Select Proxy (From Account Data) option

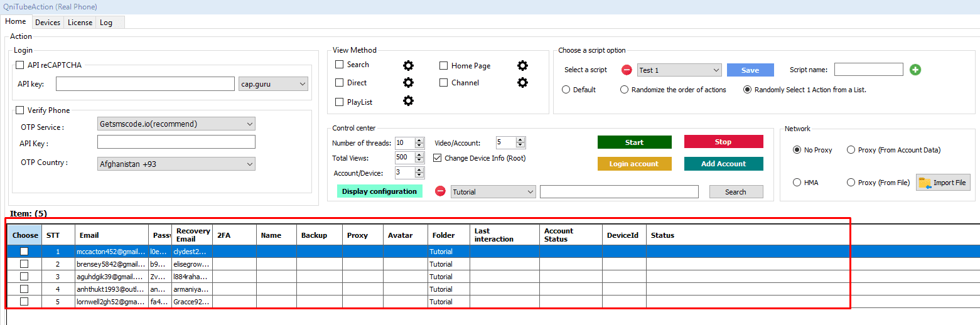click(x=851, y=150)
